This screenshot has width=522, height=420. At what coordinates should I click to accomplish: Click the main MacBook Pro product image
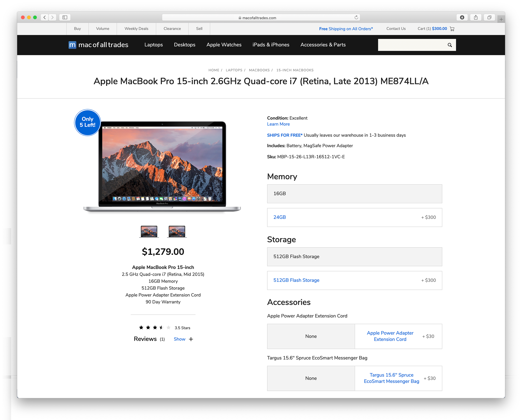tap(162, 166)
